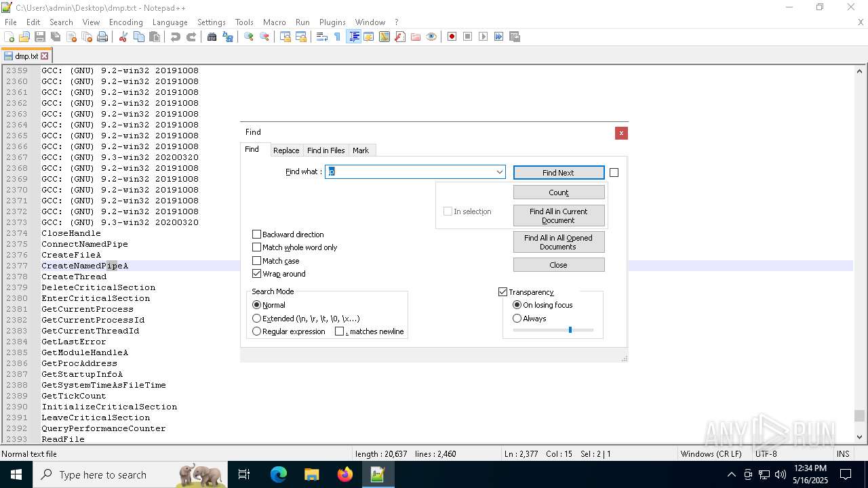The height and width of the screenshot is (488, 868).
Task: Open Firefox from the taskbar
Action: [x=345, y=474]
